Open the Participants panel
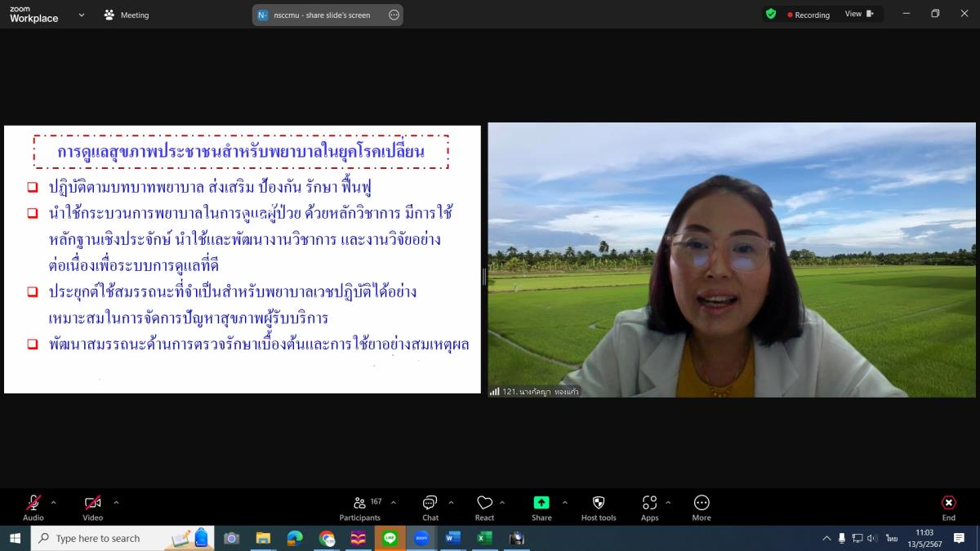Viewport: 980px width, 551px height. point(360,507)
